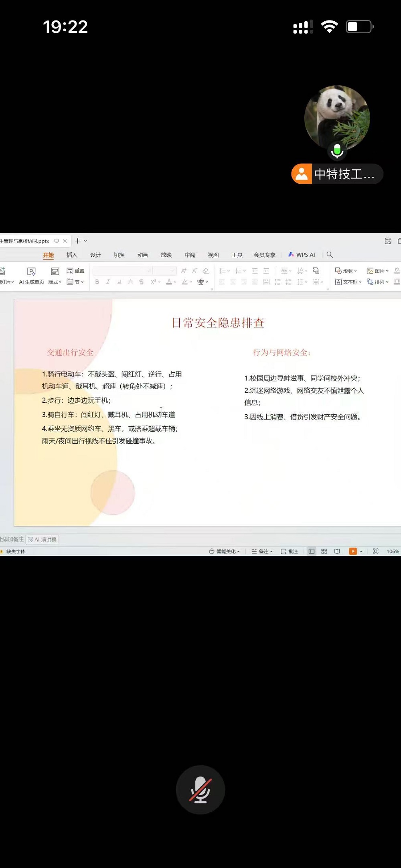Open the 节 section dropdown
The height and width of the screenshot is (868, 401).
click(x=75, y=282)
